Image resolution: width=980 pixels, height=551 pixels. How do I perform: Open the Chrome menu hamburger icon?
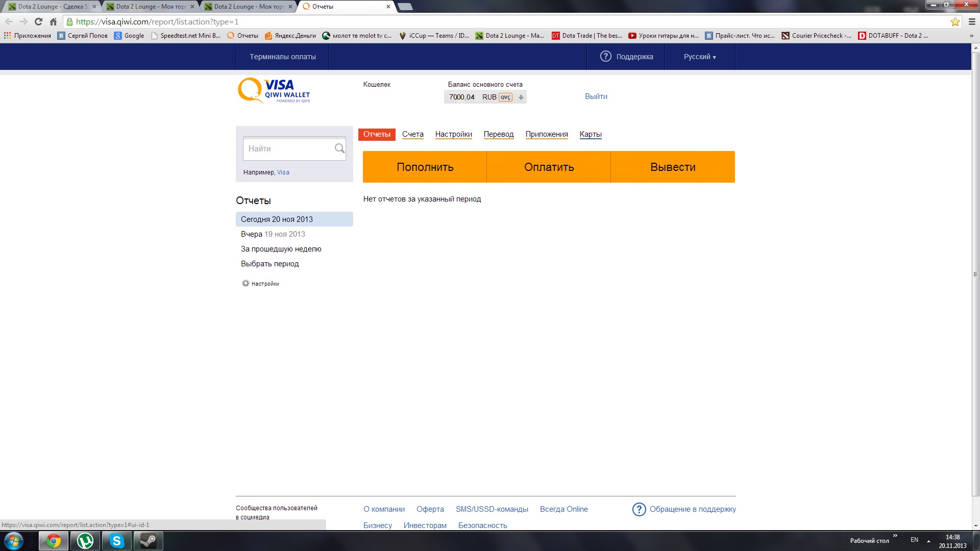tap(972, 22)
